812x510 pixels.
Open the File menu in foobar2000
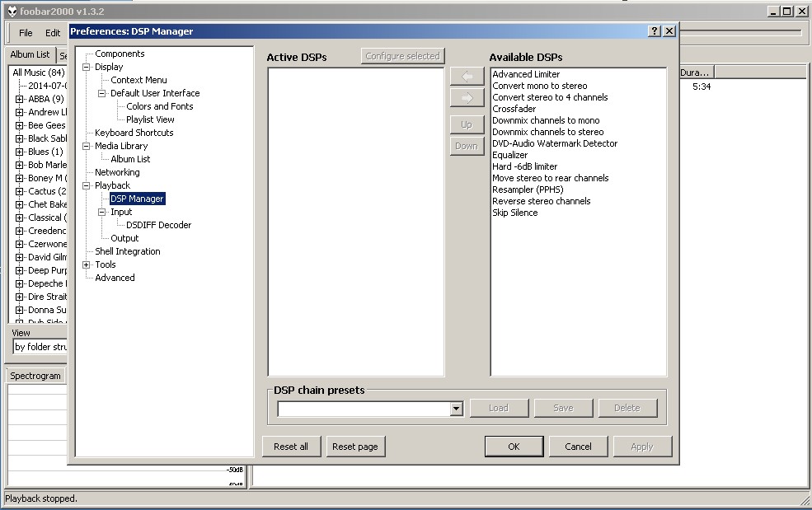26,33
